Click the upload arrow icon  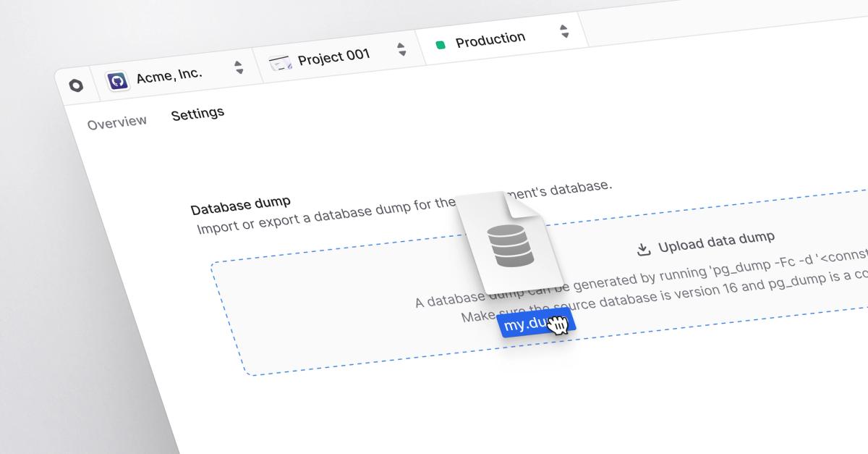643,249
